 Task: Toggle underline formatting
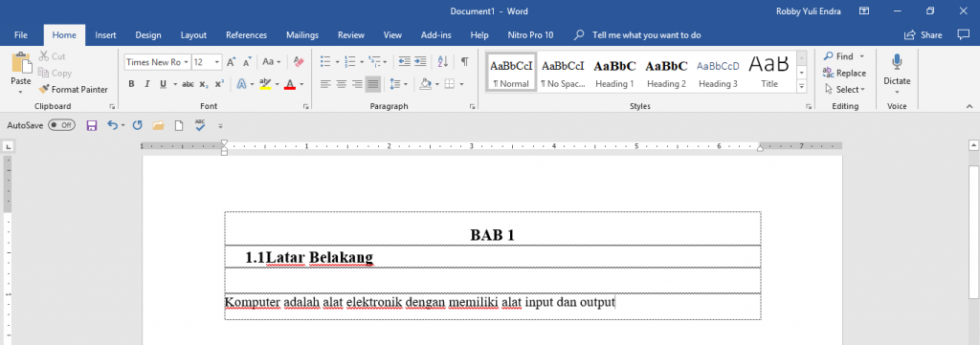coord(163,83)
